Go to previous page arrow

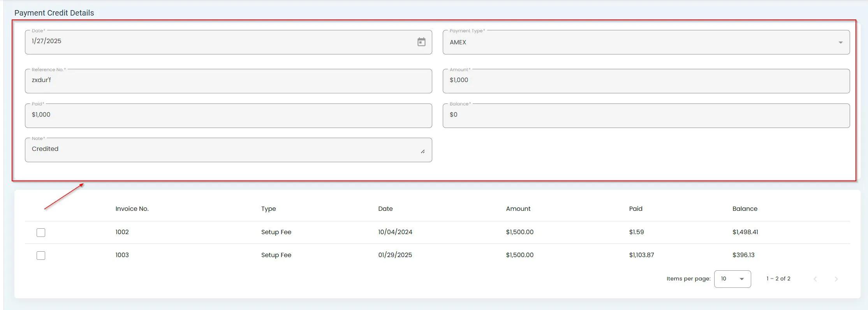point(815,279)
